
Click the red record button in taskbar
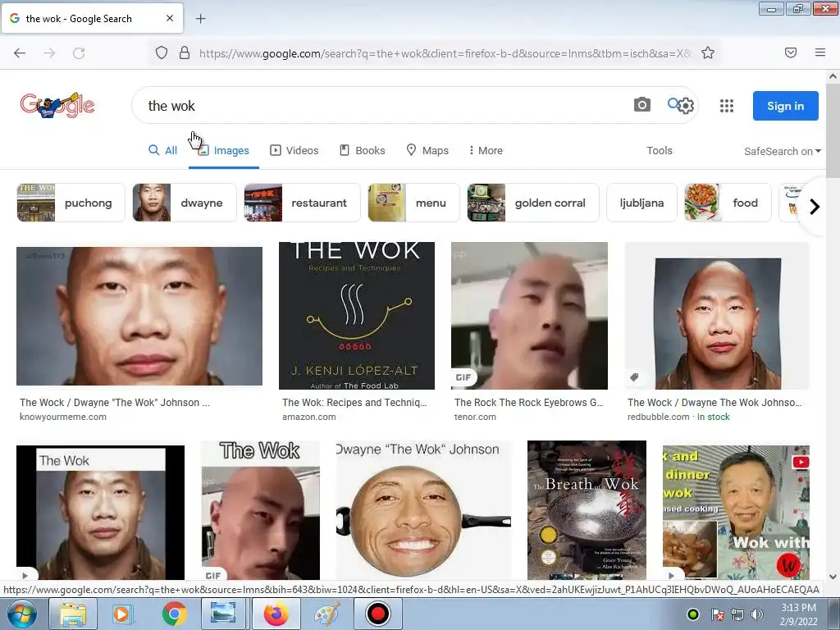click(377, 614)
